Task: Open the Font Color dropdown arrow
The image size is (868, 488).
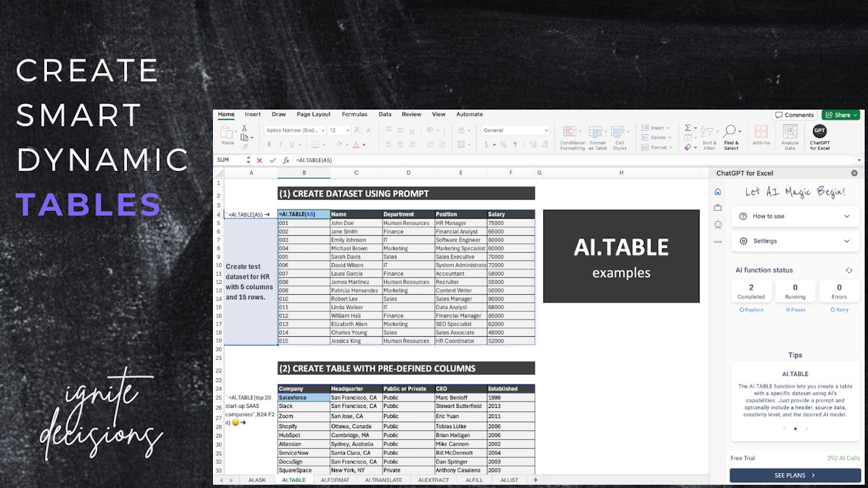Action: tap(364, 145)
